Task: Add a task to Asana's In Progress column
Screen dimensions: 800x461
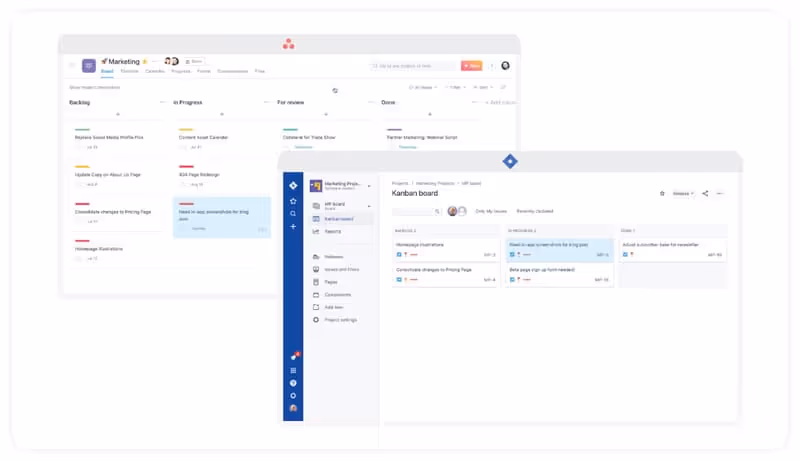Action: coord(222,114)
